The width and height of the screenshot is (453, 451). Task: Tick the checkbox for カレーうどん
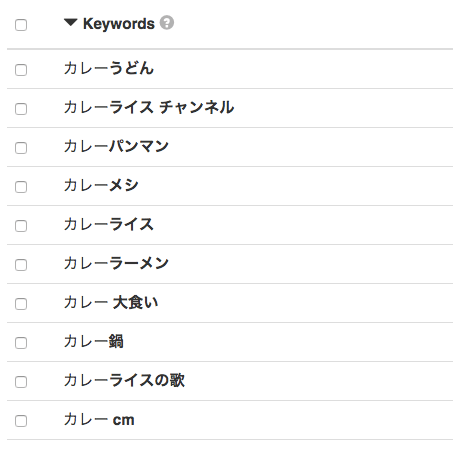[x=21, y=70]
